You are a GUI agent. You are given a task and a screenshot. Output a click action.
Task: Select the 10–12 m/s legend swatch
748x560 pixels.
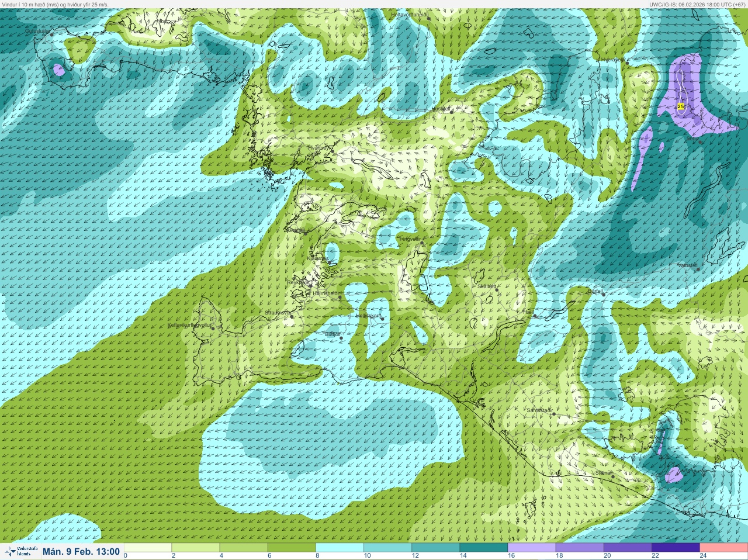tap(389, 548)
